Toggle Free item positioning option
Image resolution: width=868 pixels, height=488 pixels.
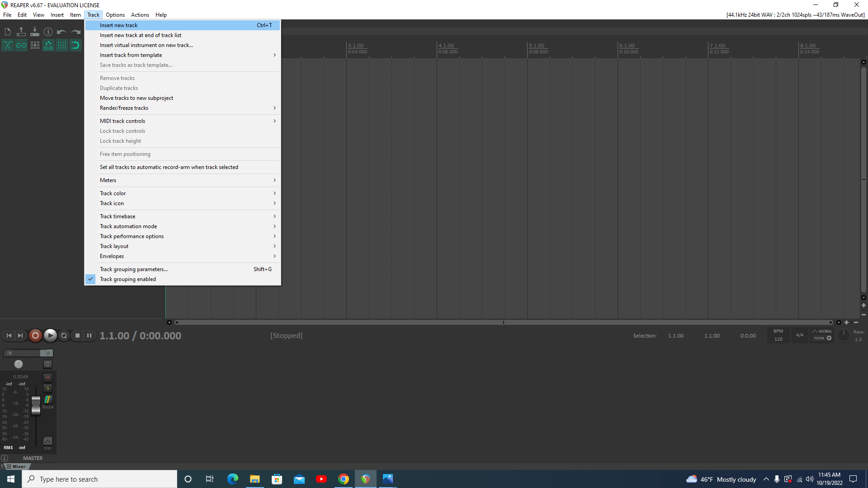coord(125,154)
